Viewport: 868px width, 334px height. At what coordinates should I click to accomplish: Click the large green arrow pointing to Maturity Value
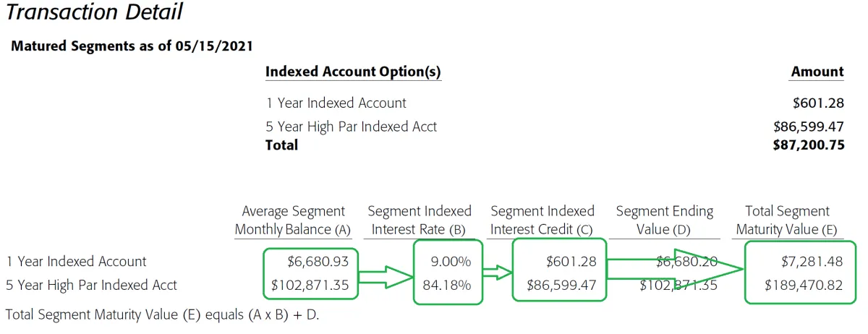(x=673, y=268)
